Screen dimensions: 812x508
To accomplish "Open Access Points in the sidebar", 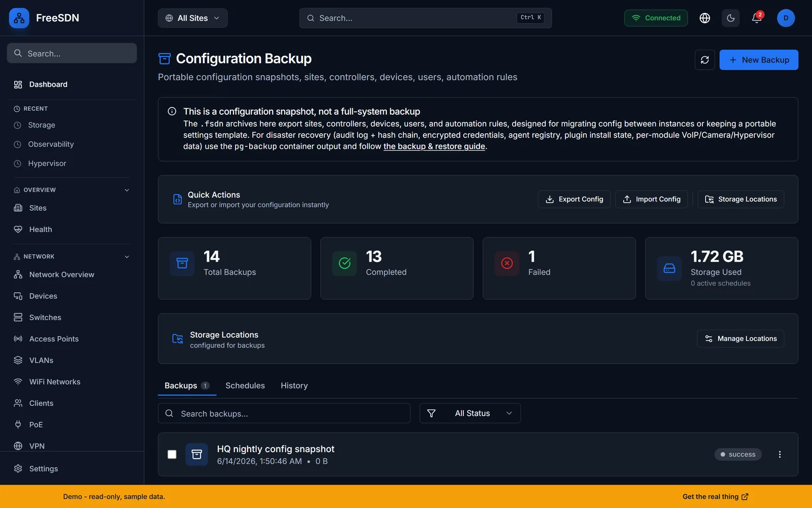I will pos(72,339).
